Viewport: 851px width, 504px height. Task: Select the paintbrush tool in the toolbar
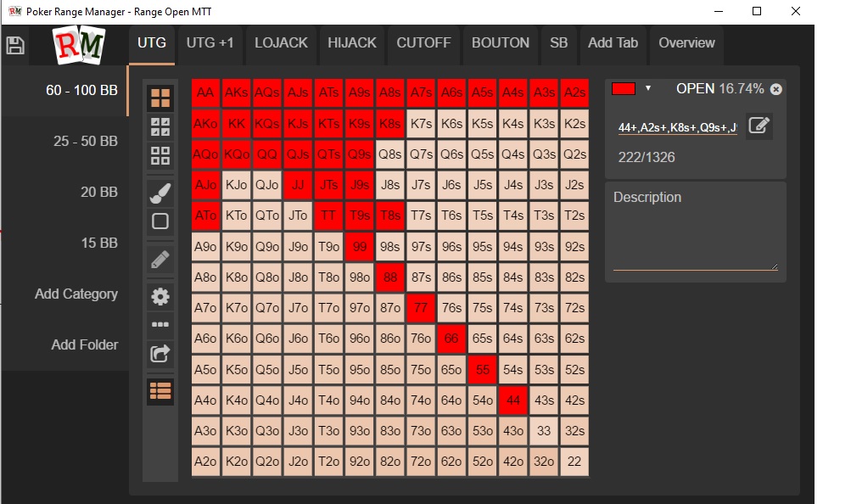[160, 193]
